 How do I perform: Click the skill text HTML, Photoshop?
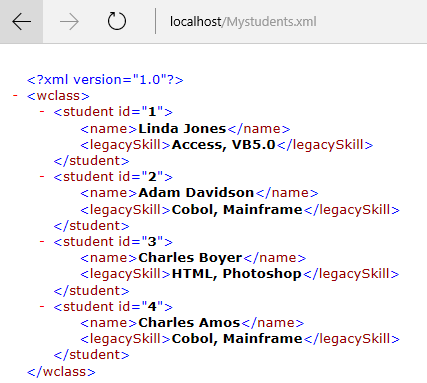(x=236, y=274)
